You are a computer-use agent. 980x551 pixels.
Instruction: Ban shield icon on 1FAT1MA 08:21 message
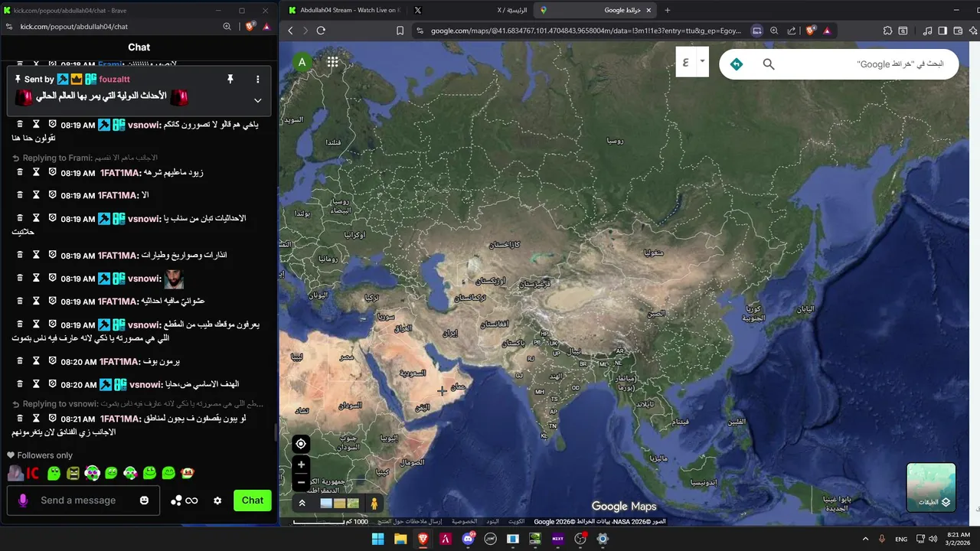tap(53, 418)
